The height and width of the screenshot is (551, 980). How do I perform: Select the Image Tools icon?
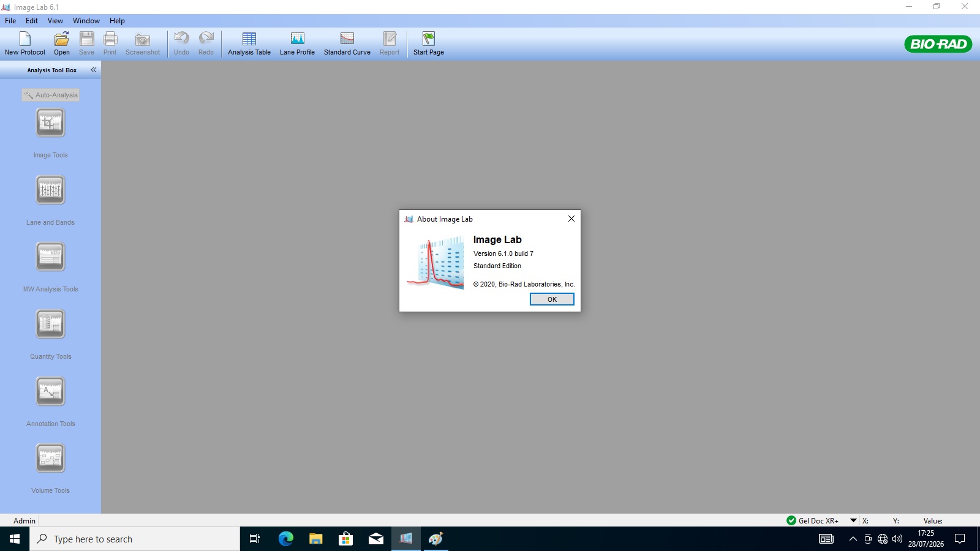[x=50, y=123]
